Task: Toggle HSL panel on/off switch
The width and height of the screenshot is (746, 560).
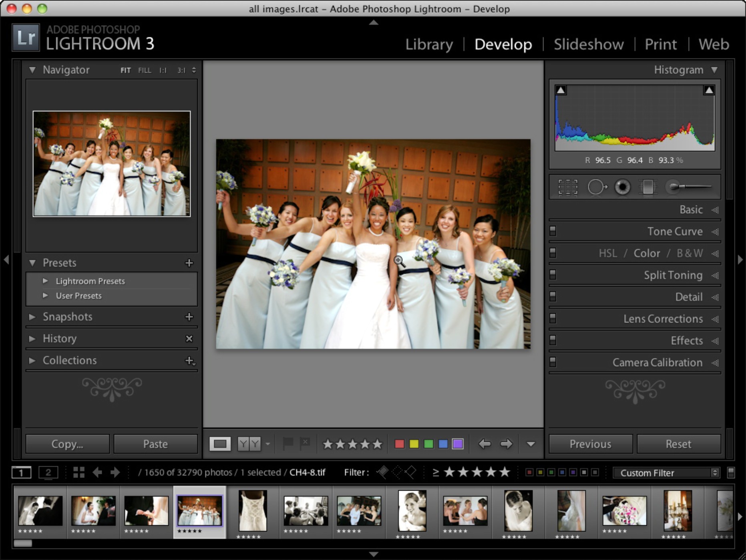Action: coord(553,253)
